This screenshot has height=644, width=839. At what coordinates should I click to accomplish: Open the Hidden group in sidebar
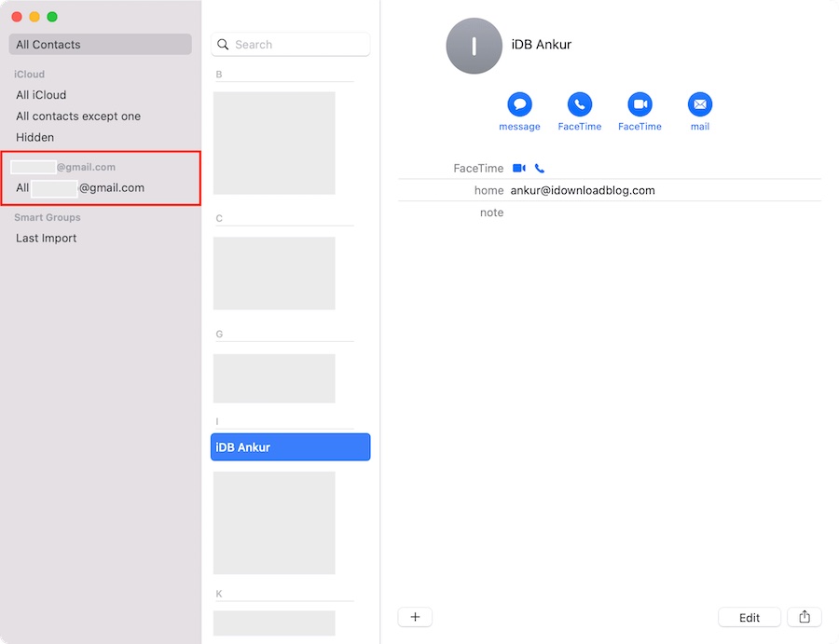click(x=34, y=138)
